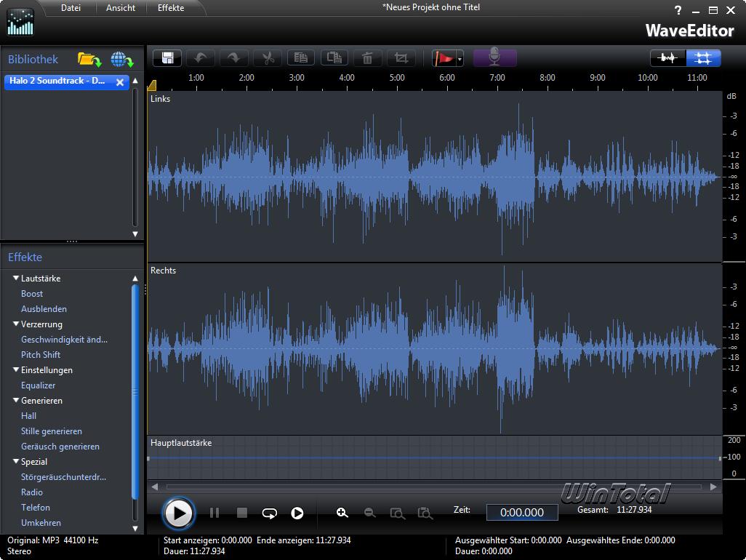
Task: Select the Pitch Shift effect
Action: 41,355
